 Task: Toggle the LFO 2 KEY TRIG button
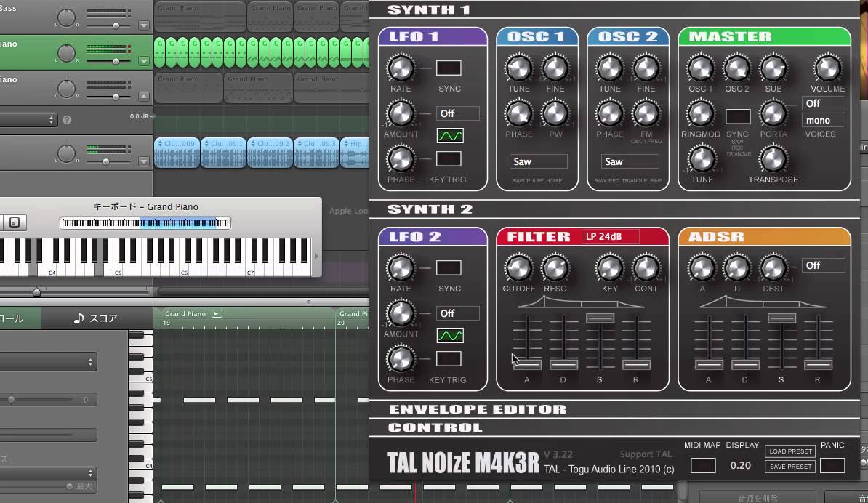pos(449,358)
